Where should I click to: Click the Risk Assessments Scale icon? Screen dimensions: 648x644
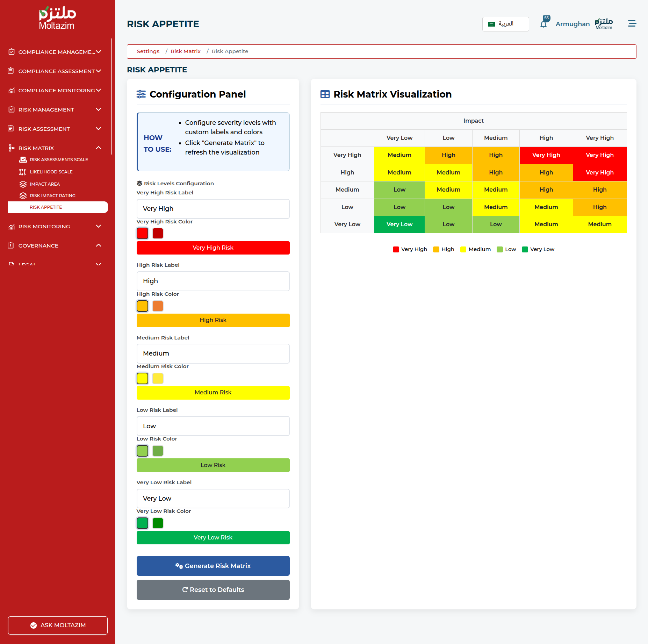(x=23, y=160)
